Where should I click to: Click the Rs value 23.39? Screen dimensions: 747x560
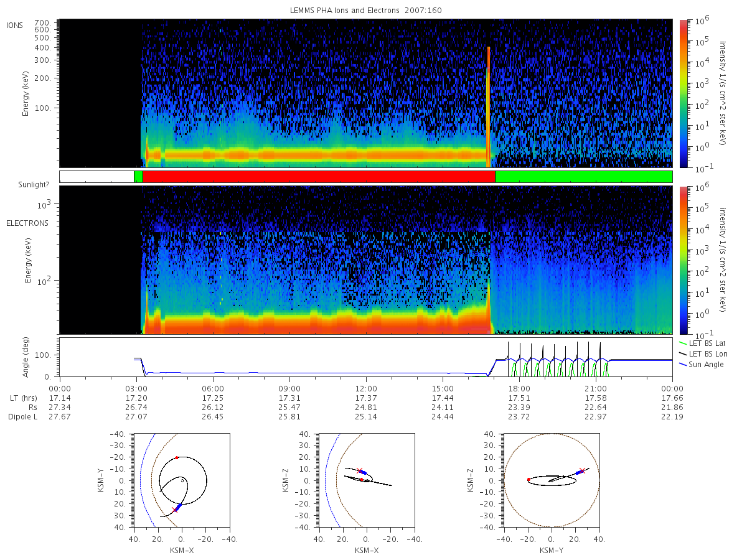point(519,407)
